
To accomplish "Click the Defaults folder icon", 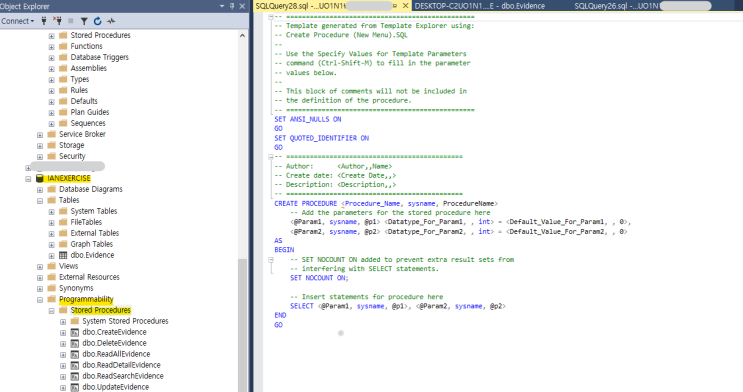I will 63,101.
